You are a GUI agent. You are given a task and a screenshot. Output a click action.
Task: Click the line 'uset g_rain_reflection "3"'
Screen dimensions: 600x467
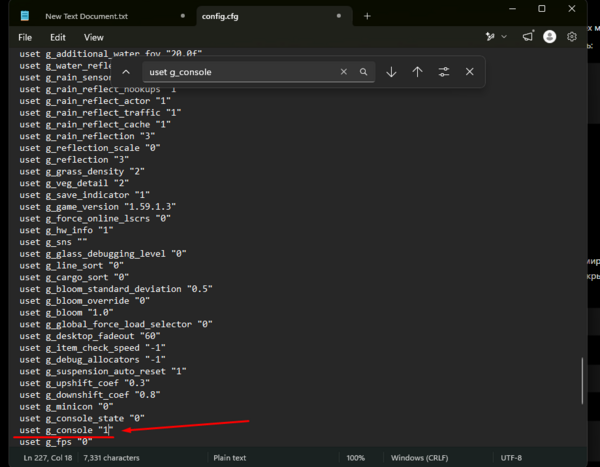[x=87, y=136]
